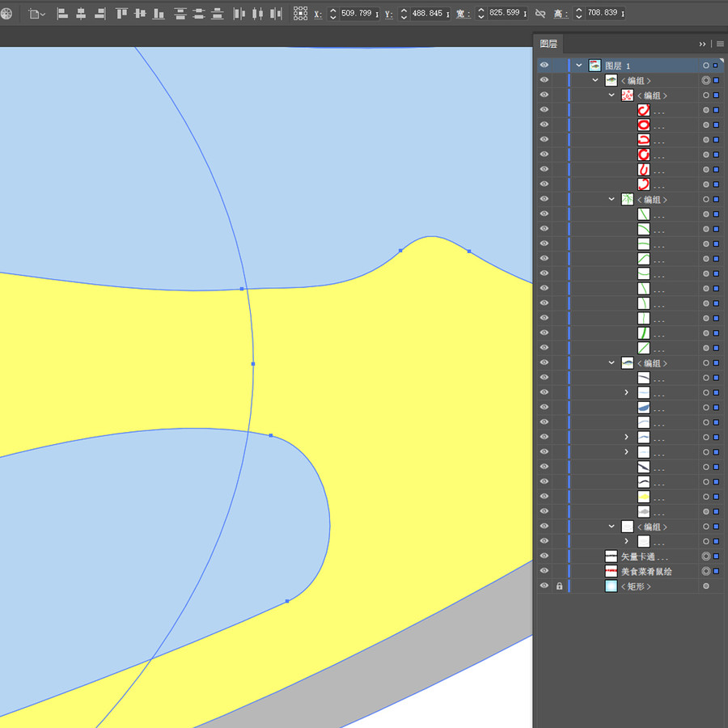Click the X coordinate value field
Image resolution: width=728 pixels, height=728 pixels.
(x=359, y=14)
